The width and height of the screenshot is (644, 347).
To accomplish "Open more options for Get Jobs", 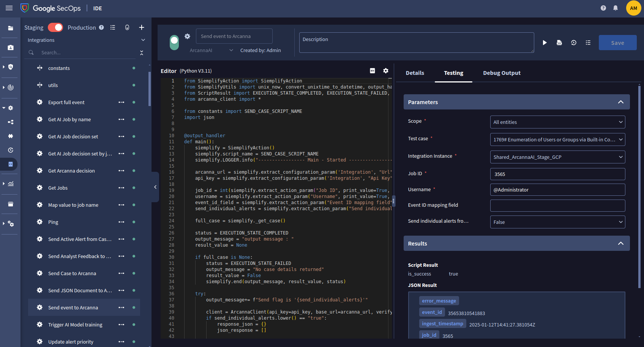I will pyautogui.click(x=122, y=188).
